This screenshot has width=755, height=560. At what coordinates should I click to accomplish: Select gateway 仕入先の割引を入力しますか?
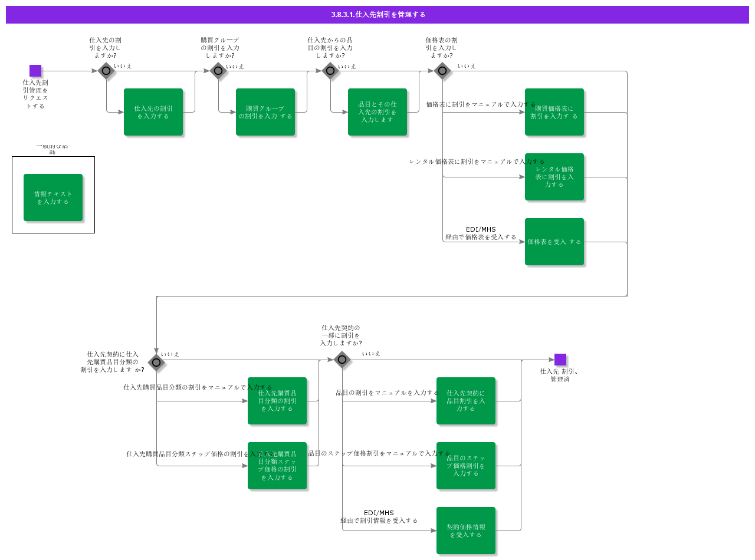click(x=106, y=71)
